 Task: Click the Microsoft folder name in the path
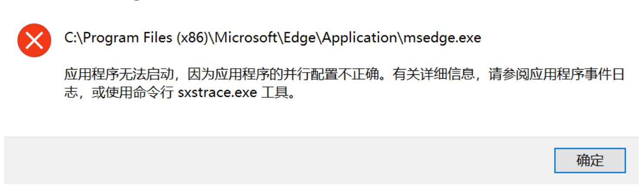tap(246, 38)
